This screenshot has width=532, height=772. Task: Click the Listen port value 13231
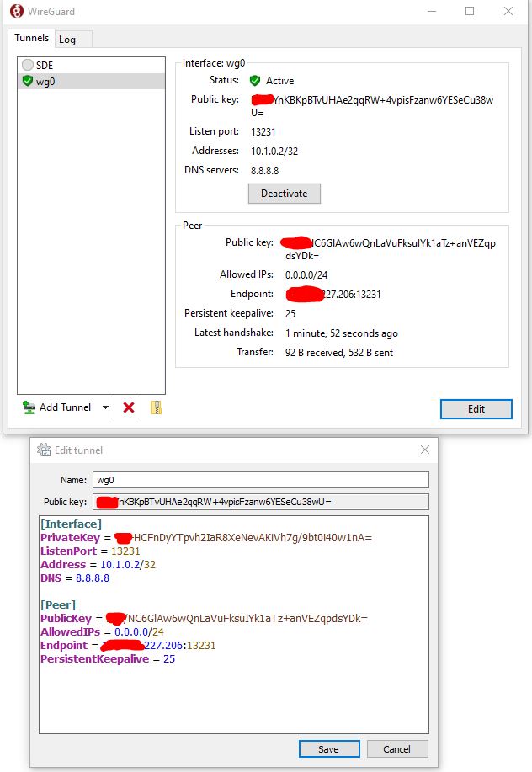click(263, 132)
